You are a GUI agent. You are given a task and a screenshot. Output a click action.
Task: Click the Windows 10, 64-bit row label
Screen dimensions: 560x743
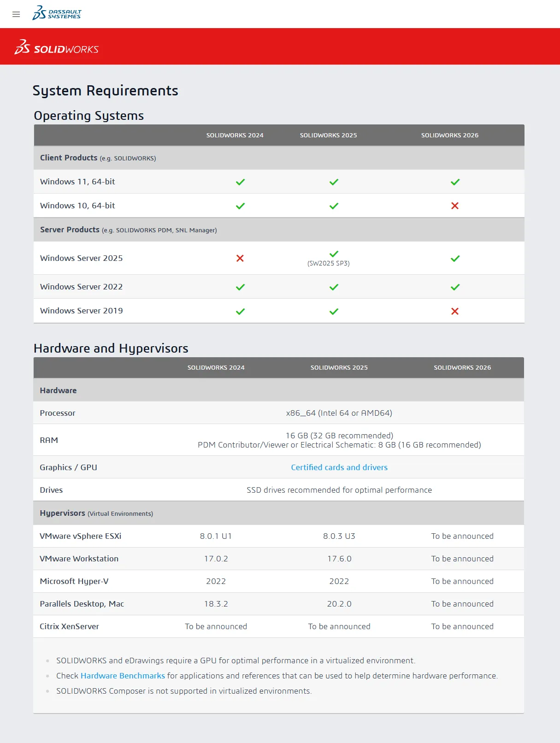pyautogui.click(x=77, y=206)
